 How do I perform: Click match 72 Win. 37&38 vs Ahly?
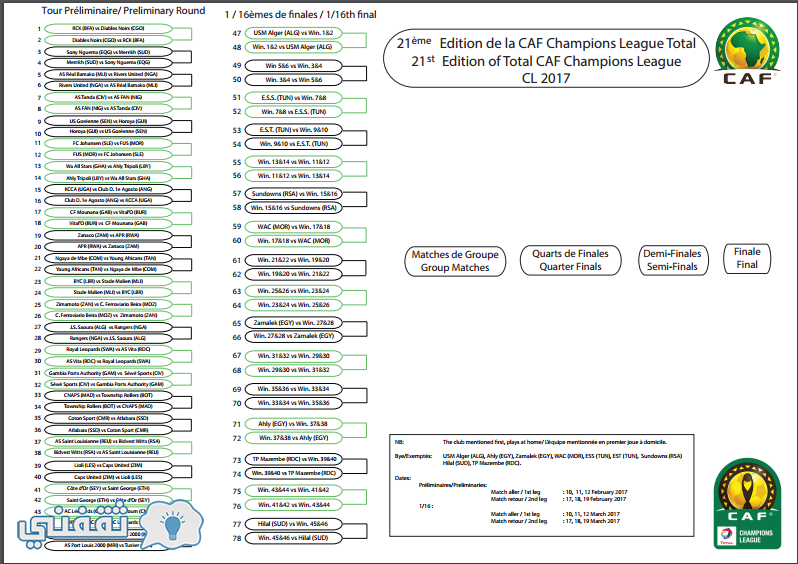(293, 438)
